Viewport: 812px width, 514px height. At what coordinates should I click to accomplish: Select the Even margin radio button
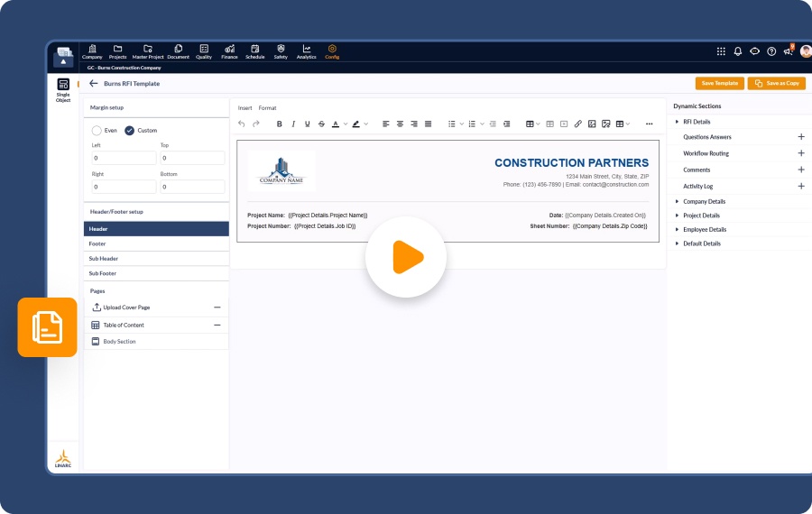coord(97,131)
